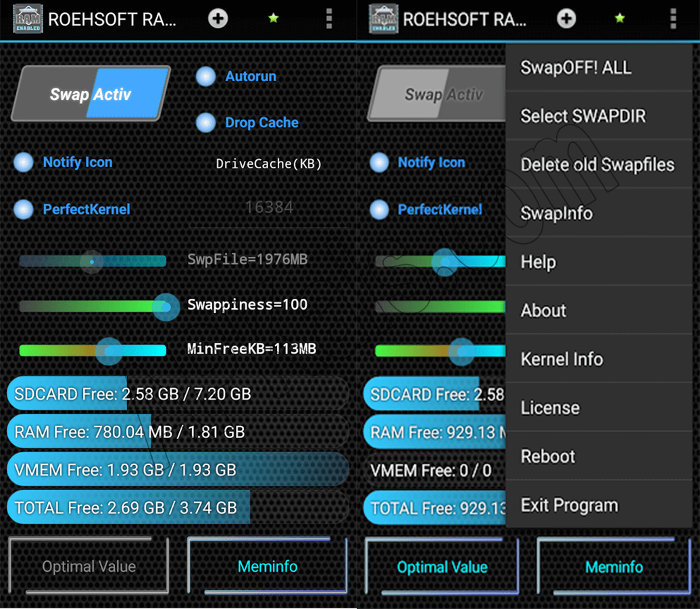Click the top swap file slider in right screen
This screenshot has width=700, height=609.
[441, 262]
